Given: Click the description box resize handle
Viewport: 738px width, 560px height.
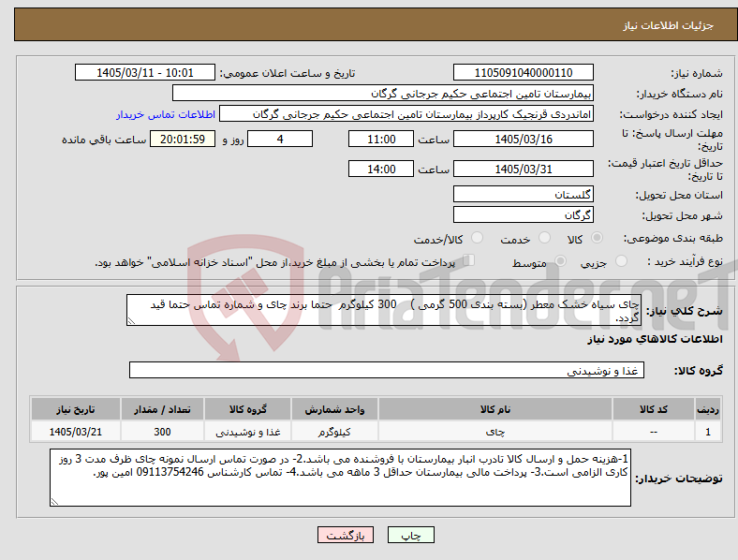Looking at the screenshot, I should pos(131,321).
